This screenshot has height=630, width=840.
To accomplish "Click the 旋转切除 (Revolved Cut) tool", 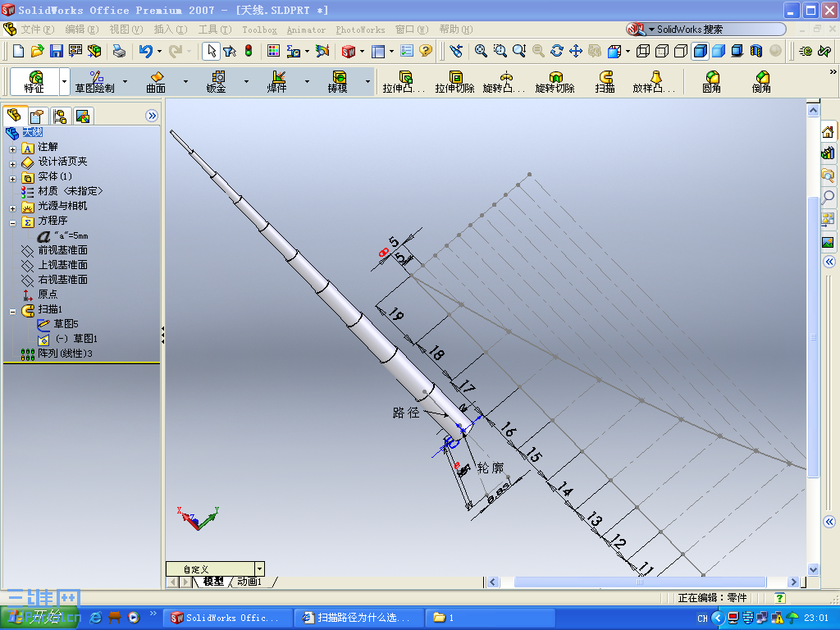I will pos(555,81).
